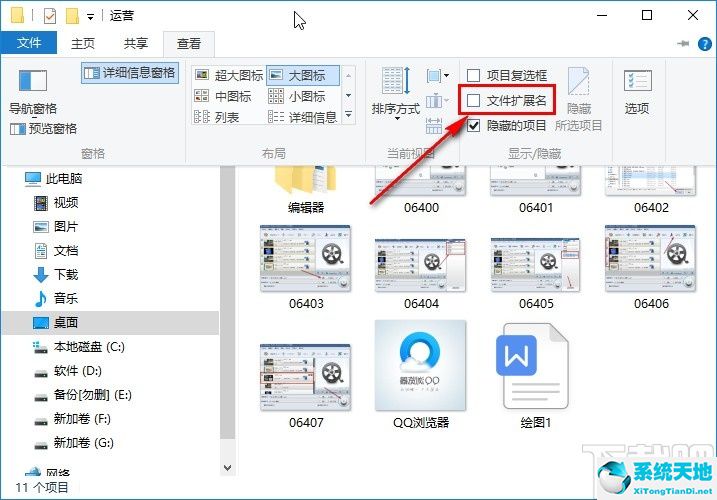Viewport: 717px width, 500px height.
Task: Switch to the Share (共享) tab
Action: click(135, 43)
